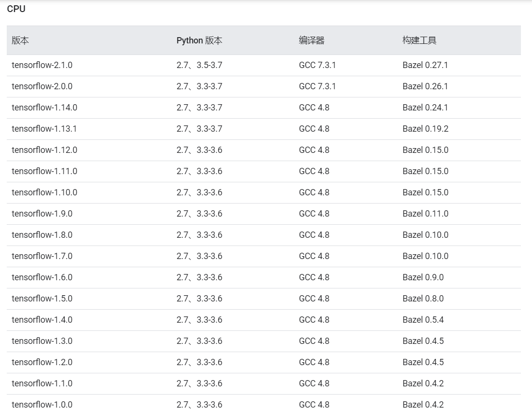Click the Bazel 0.9.0 cell

click(423, 277)
